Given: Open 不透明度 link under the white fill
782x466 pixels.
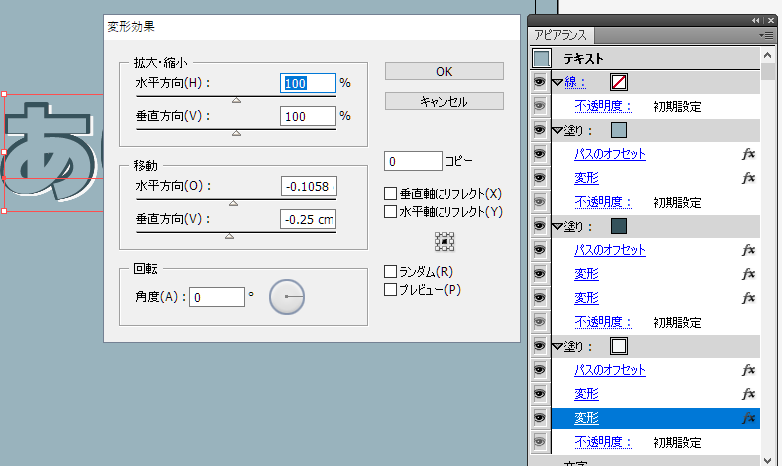Looking at the screenshot, I should point(603,442).
